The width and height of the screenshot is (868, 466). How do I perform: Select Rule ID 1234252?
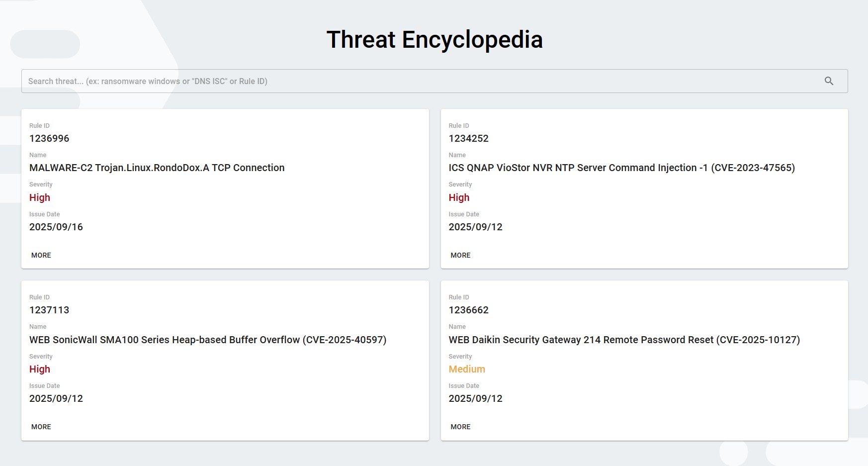point(468,138)
